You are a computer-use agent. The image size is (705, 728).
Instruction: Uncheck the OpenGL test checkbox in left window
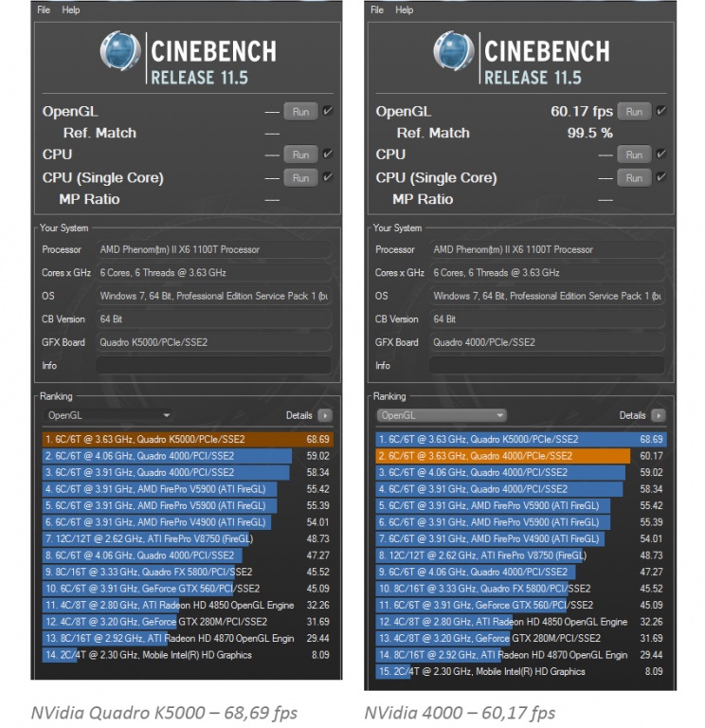point(328,111)
